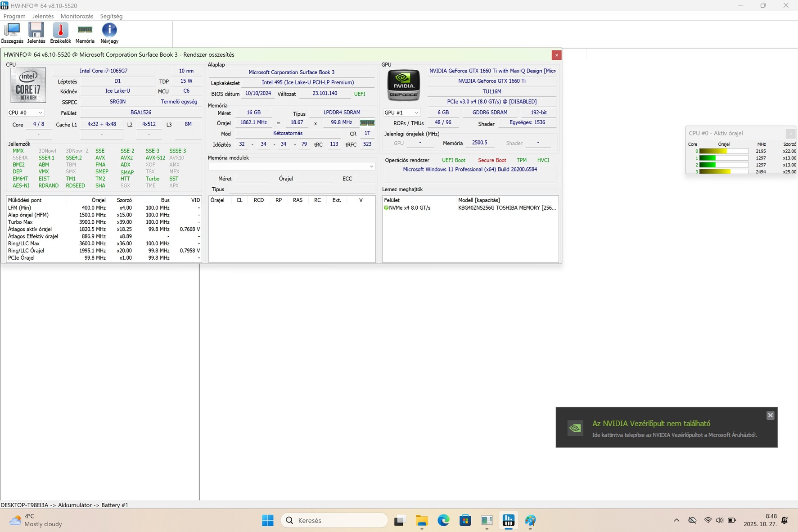Click the NVIDIA icon in the notification
This screenshot has width=798, height=532.
575,428
